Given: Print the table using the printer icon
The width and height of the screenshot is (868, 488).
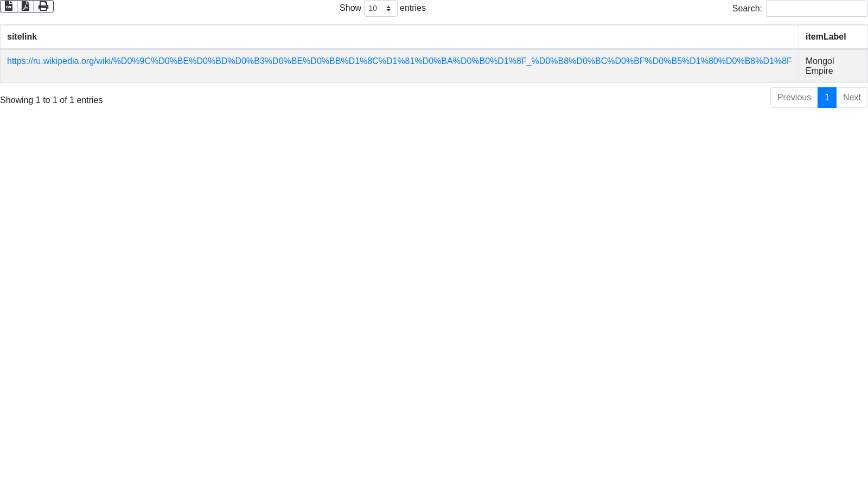Looking at the screenshot, I should 43,6.
